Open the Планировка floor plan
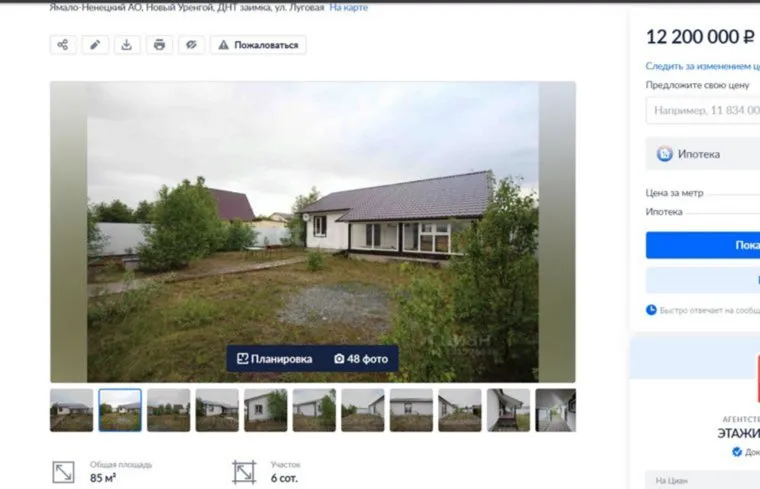Image resolution: width=760 pixels, height=489 pixels. 274,359
